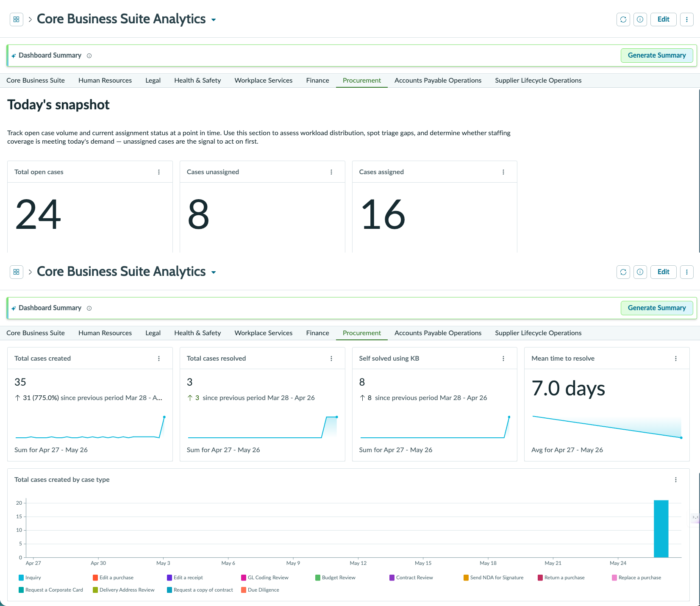Select Accounts Payable Operations tab above Today's snapshot

point(438,81)
